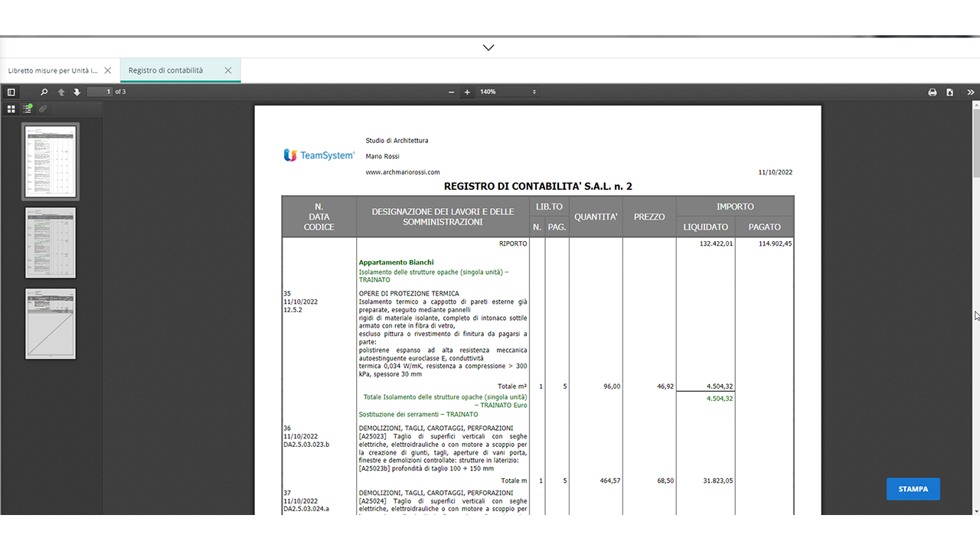This screenshot has height=551, width=980.
Task: Print the document via printer icon
Action: (x=933, y=92)
